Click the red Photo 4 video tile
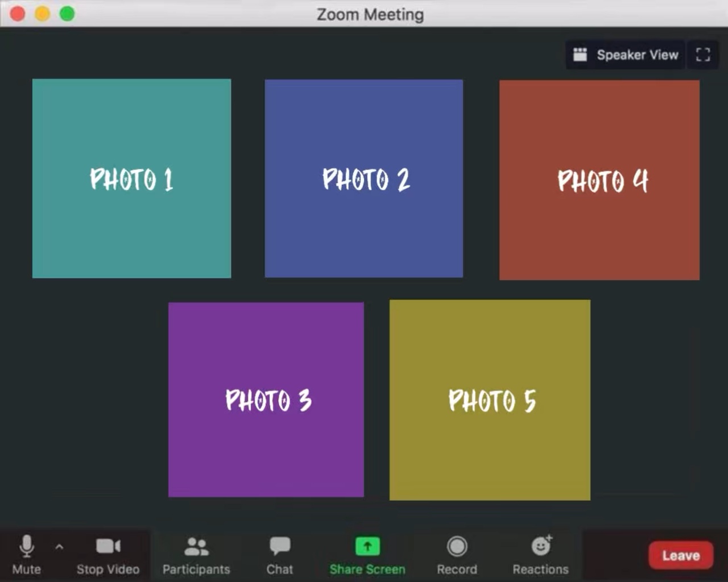This screenshot has width=728, height=582. (599, 180)
